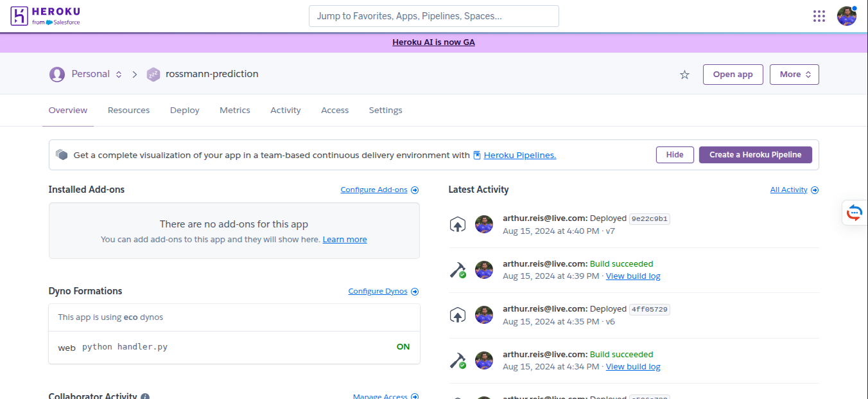Image resolution: width=868 pixels, height=399 pixels.
Task: Open the More dropdown menu
Action: [794, 75]
